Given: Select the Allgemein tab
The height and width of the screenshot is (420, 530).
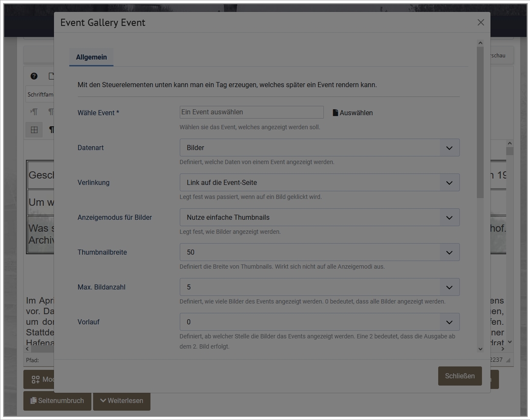Looking at the screenshot, I should pyautogui.click(x=91, y=57).
